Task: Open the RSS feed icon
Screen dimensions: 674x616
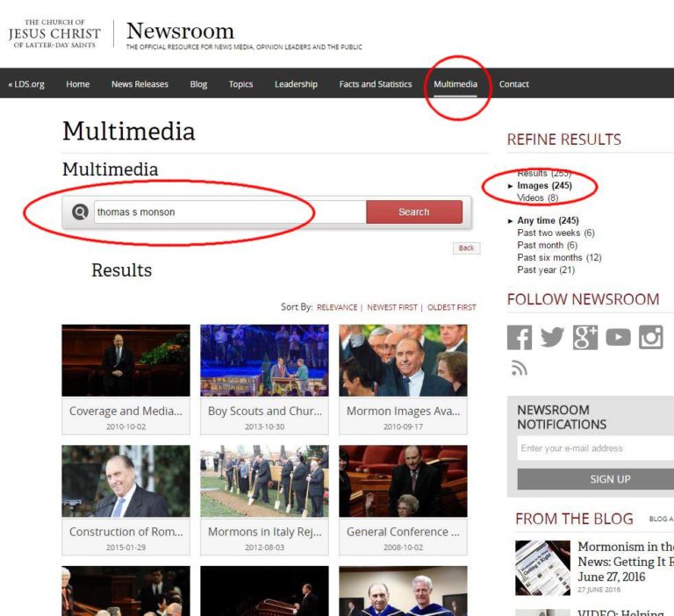Action: point(519,369)
